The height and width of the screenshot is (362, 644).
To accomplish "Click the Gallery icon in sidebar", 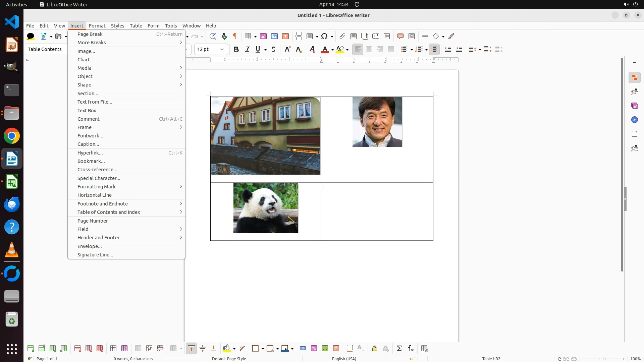I will pos(634,106).
